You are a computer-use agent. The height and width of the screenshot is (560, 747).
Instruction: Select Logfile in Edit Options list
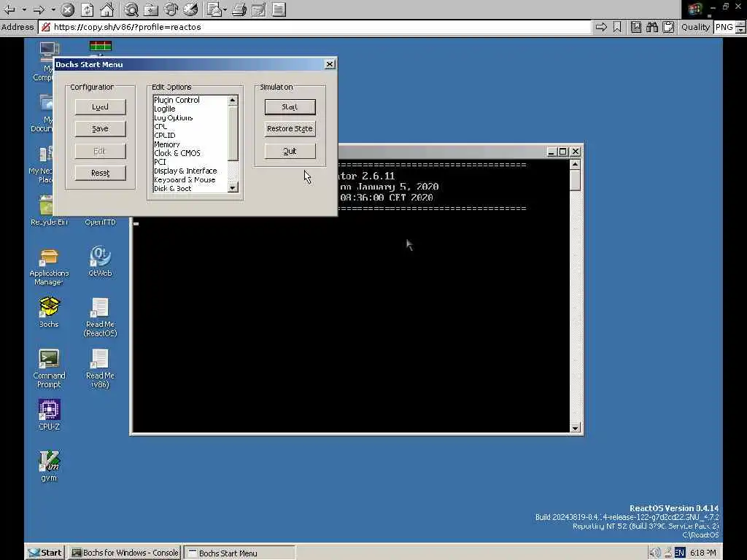[x=164, y=109]
